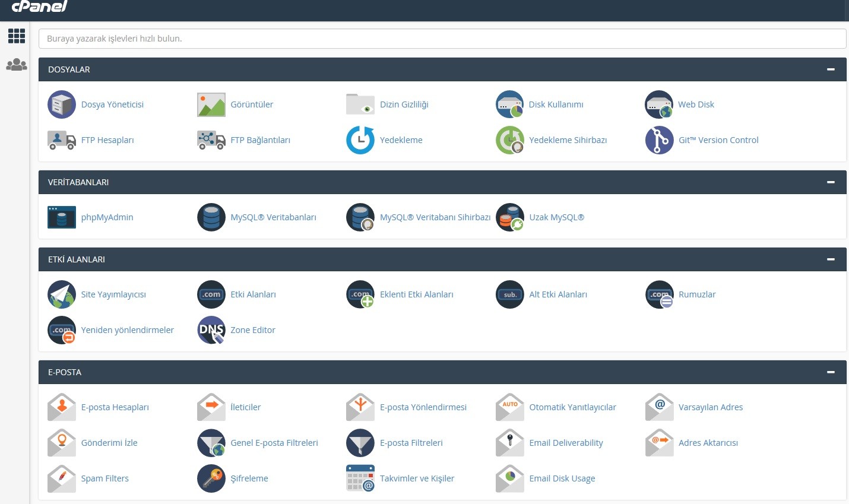The image size is (849, 504).
Task: Open the Uzak MySQL® link
Action: tap(557, 217)
